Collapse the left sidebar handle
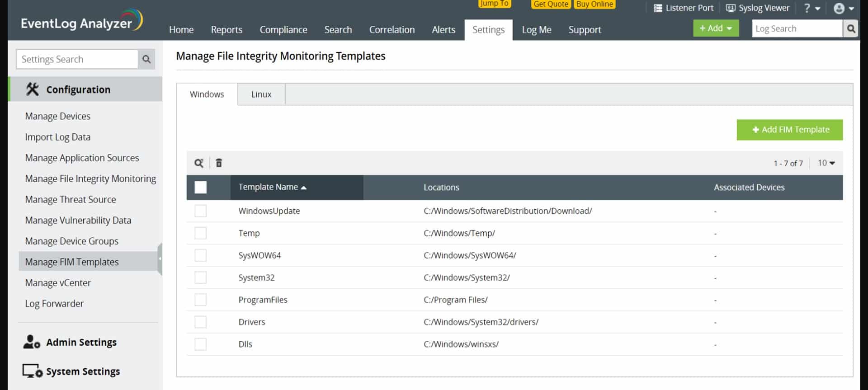 [160, 259]
